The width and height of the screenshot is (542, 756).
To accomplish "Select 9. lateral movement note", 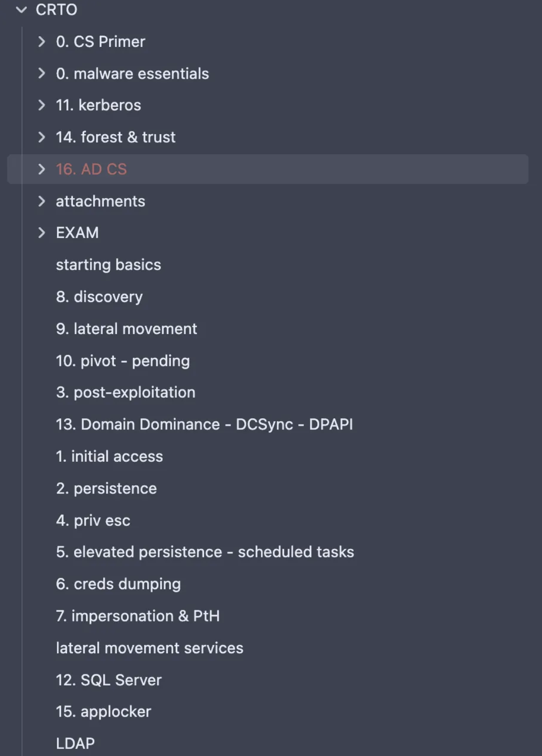I will pos(126,329).
